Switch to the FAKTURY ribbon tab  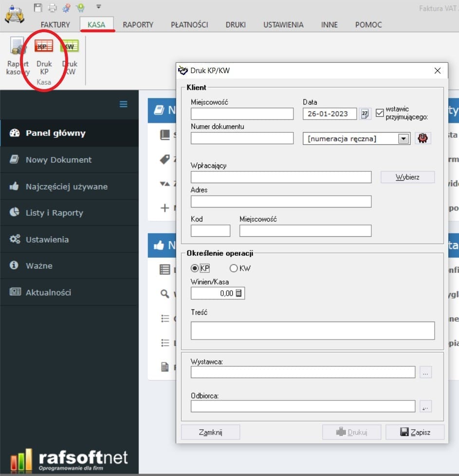55,24
